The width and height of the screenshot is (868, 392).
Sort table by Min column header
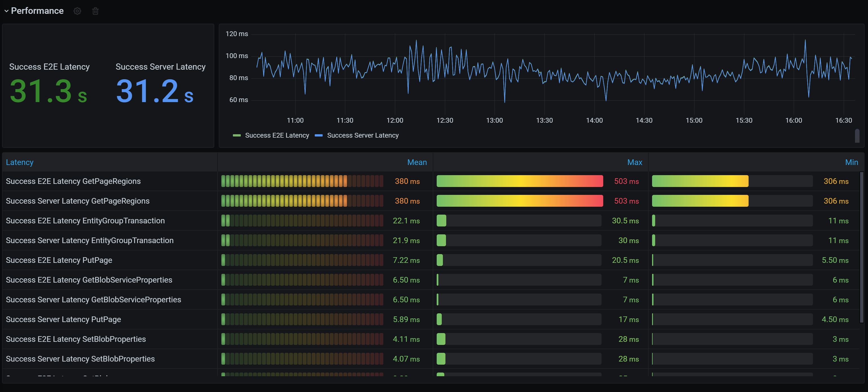(851, 162)
